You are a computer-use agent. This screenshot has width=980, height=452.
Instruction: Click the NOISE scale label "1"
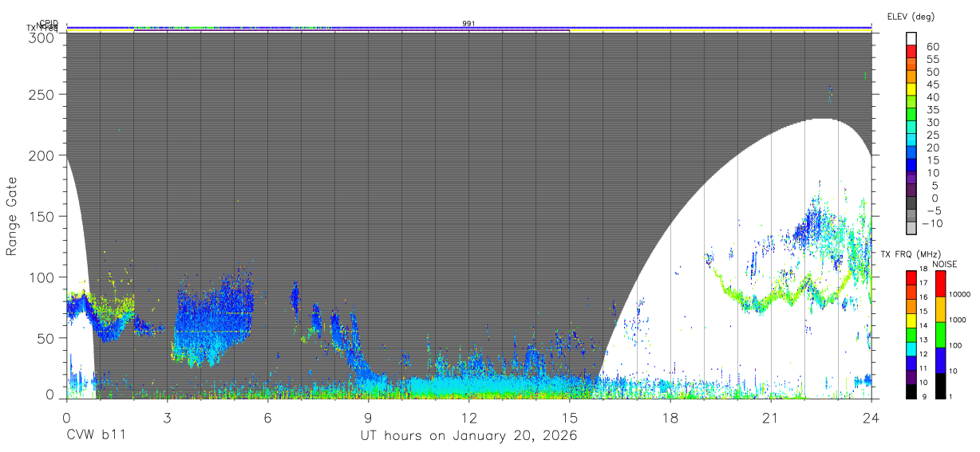pyautogui.click(x=951, y=397)
